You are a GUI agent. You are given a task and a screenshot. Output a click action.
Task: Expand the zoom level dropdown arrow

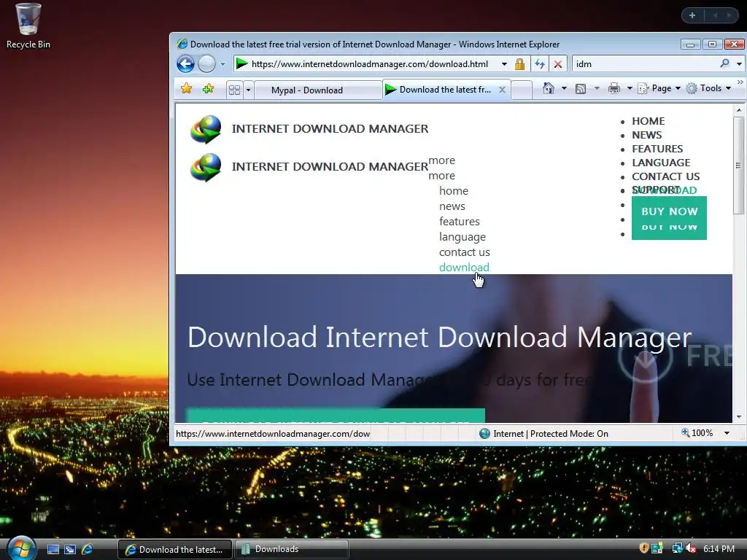[x=727, y=433]
